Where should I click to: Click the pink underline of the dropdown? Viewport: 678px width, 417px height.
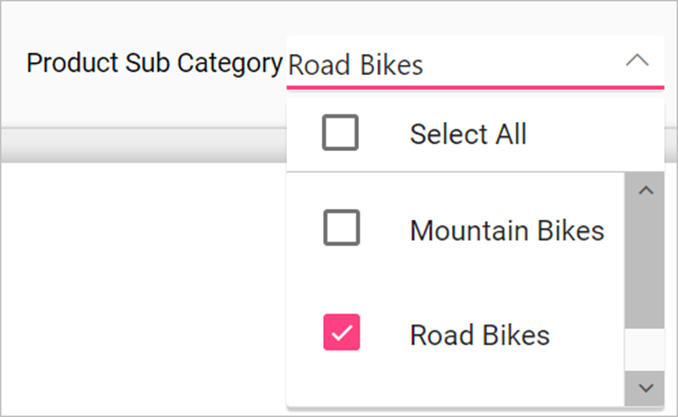click(x=475, y=88)
